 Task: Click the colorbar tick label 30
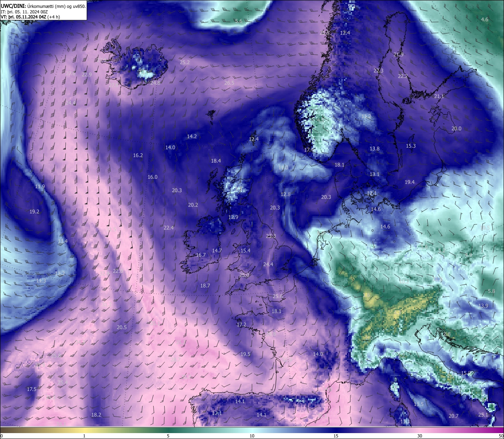(x=420, y=435)
